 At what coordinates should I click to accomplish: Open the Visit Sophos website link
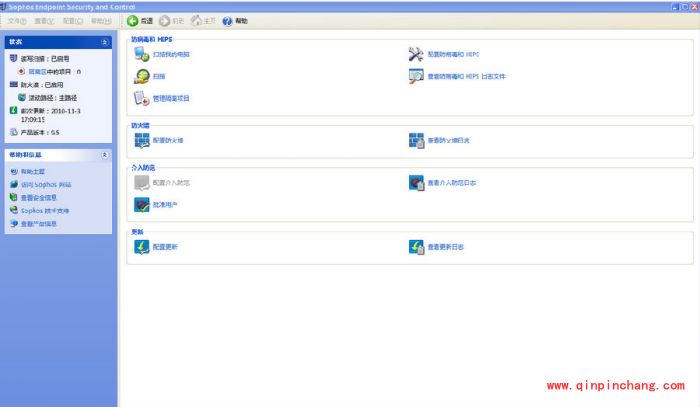46,185
